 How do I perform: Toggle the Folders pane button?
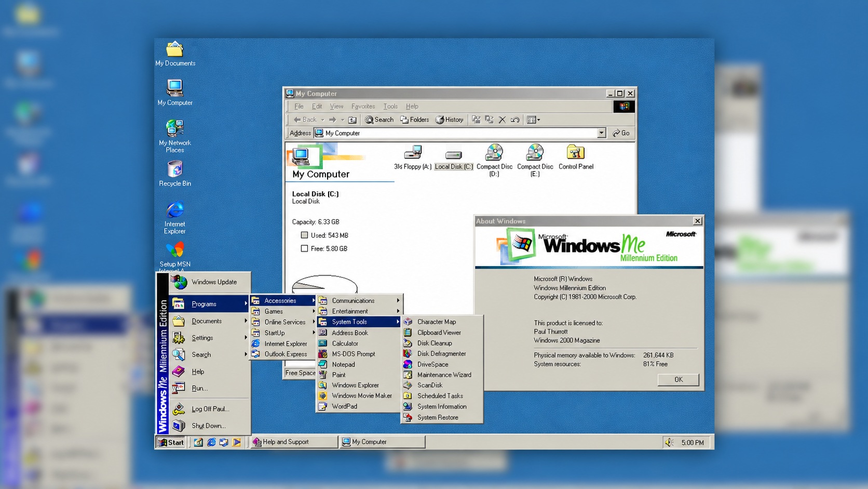click(x=414, y=120)
